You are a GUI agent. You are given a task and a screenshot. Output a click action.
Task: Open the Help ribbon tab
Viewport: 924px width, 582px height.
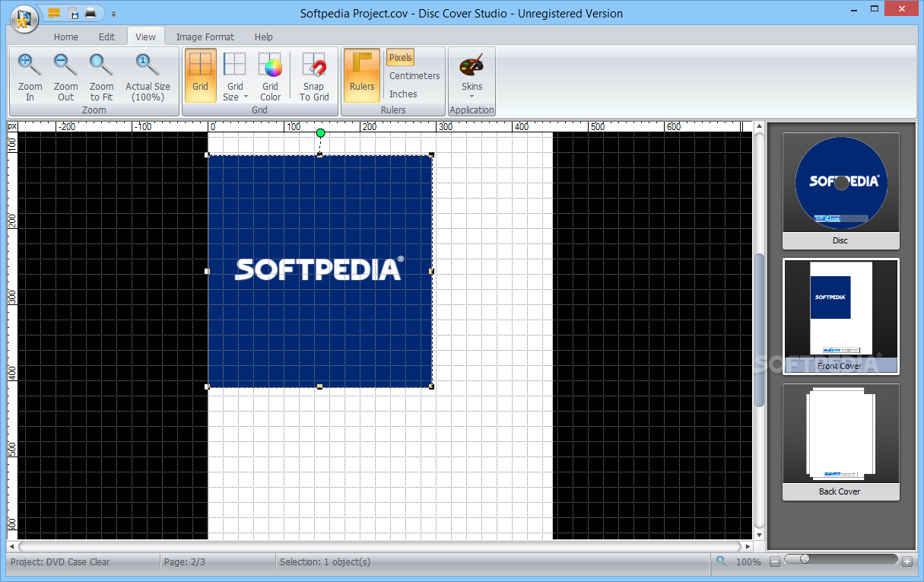[x=264, y=37]
